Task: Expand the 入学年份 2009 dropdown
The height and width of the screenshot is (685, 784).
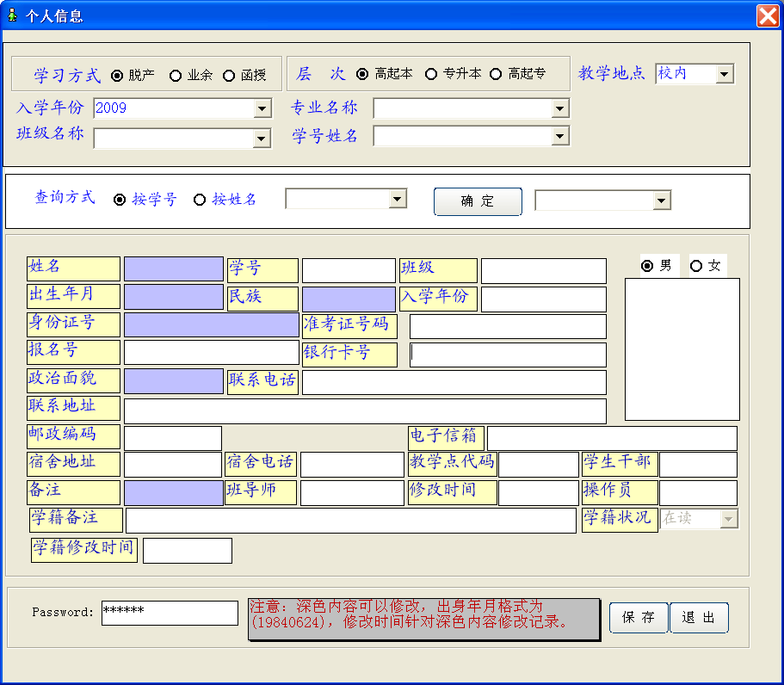Action: [262, 108]
